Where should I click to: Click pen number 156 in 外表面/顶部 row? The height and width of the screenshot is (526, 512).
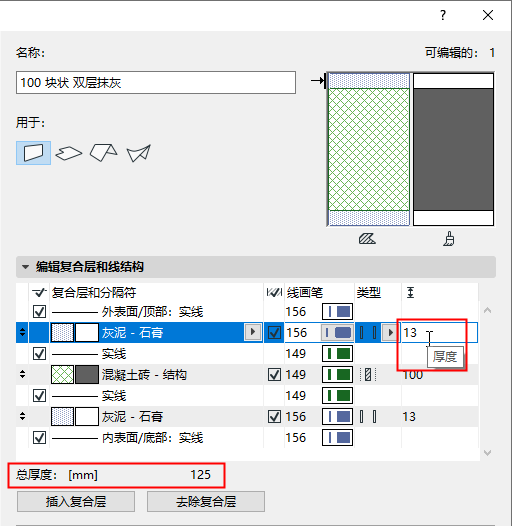pyautogui.click(x=296, y=312)
